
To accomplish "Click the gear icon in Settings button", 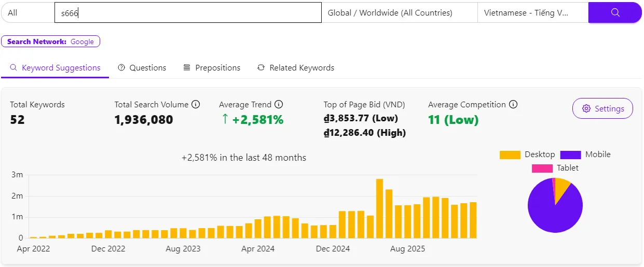I will (x=586, y=109).
